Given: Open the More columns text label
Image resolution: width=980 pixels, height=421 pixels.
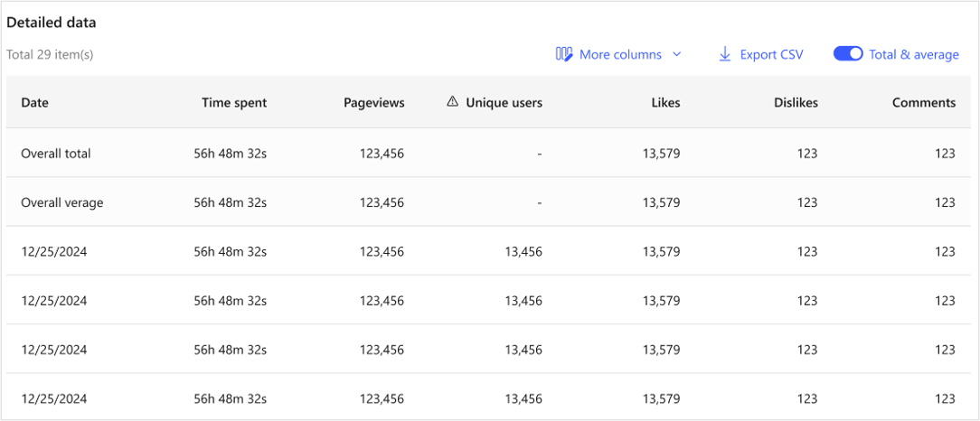Looking at the screenshot, I should (620, 54).
